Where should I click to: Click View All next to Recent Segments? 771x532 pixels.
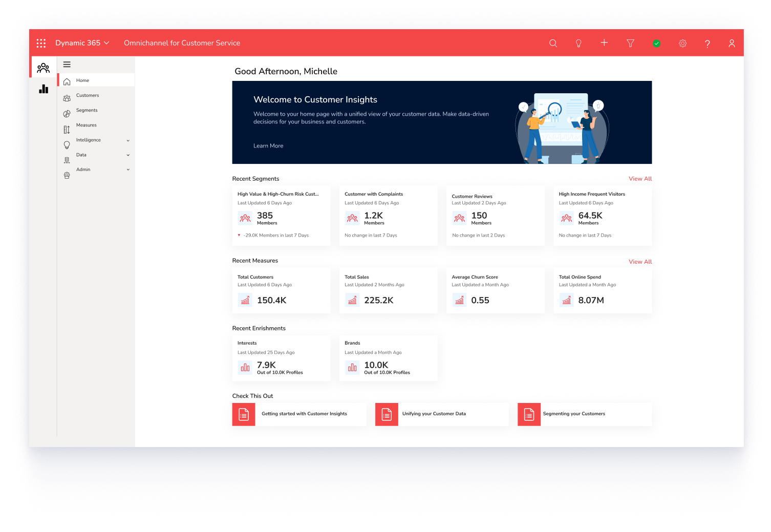(640, 179)
